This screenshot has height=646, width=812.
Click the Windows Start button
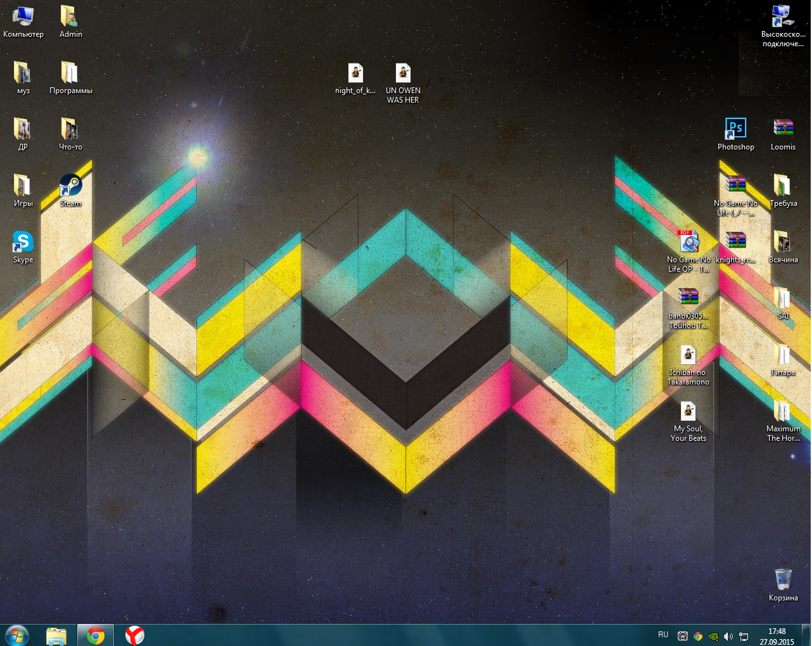[x=17, y=635]
